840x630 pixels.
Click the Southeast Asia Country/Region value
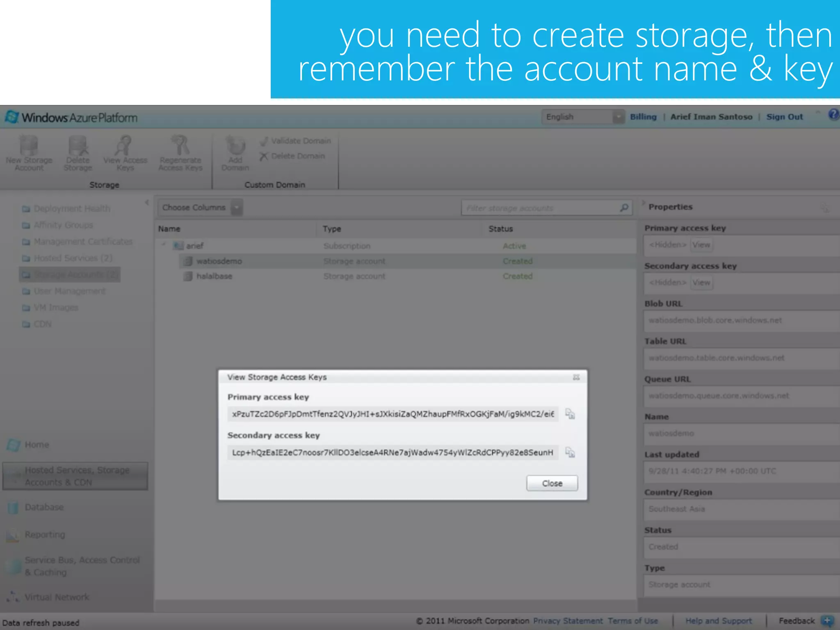[677, 509]
